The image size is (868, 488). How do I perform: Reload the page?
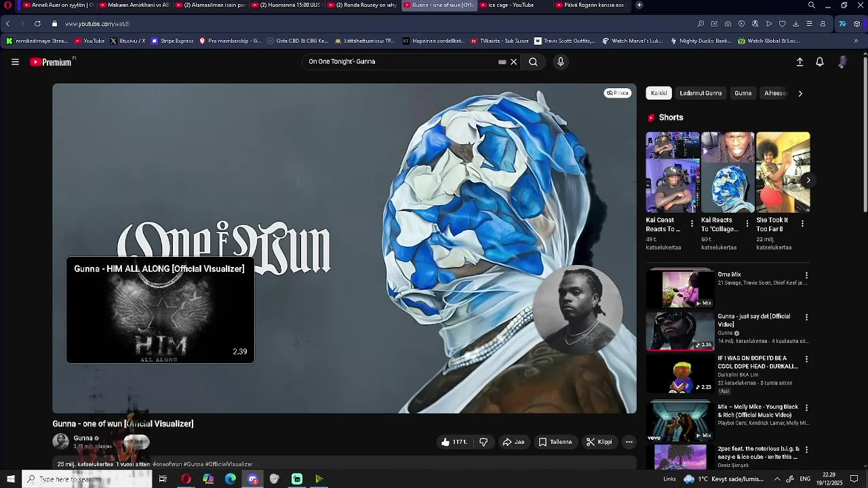(x=37, y=24)
